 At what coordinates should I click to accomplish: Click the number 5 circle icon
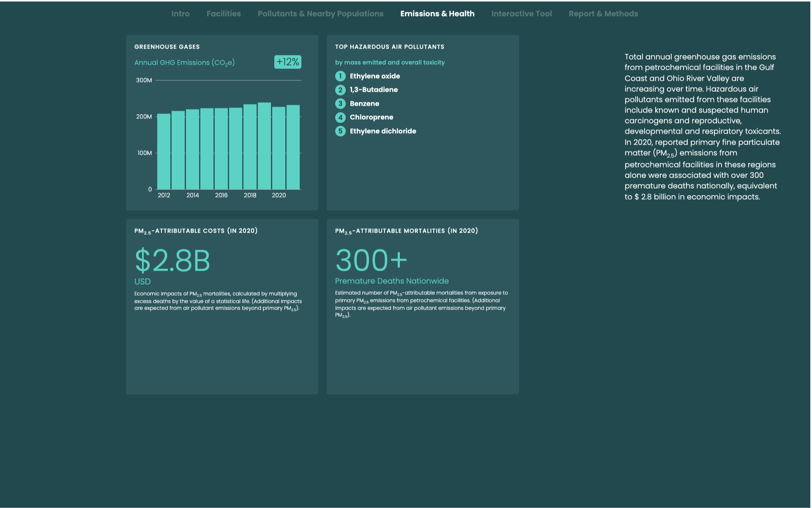(340, 131)
